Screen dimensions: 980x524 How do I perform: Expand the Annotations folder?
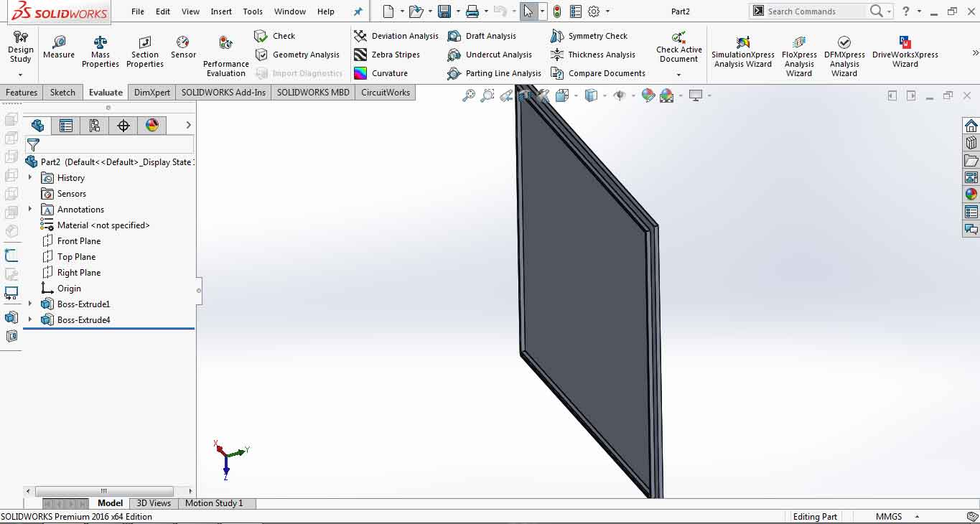tap(30, 209)
